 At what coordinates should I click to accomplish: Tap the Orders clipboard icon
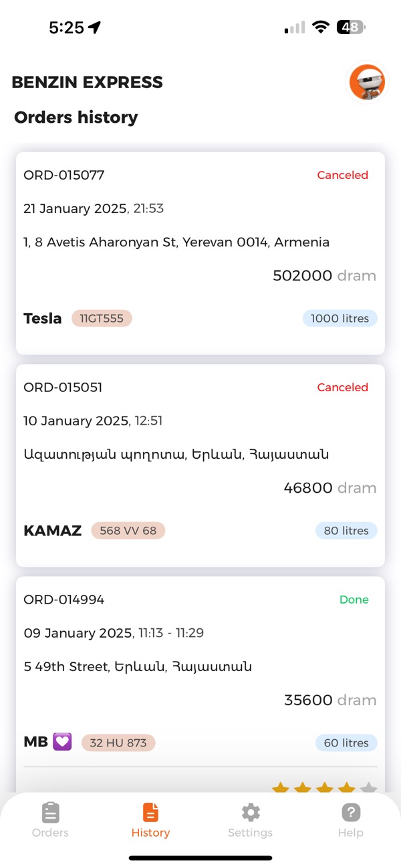(x=50, y=813)
